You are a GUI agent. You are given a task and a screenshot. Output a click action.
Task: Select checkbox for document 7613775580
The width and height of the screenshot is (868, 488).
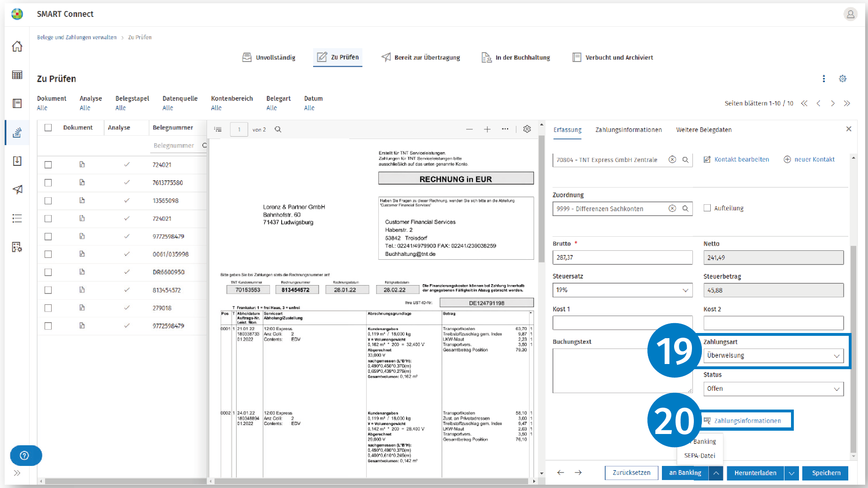pyautogui.click(x=48, y=183)
